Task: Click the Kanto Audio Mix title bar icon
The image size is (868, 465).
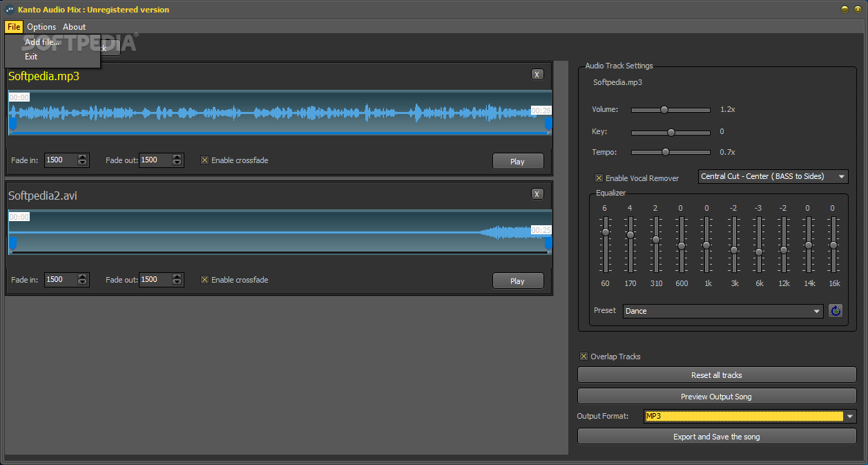Action: 10,10
